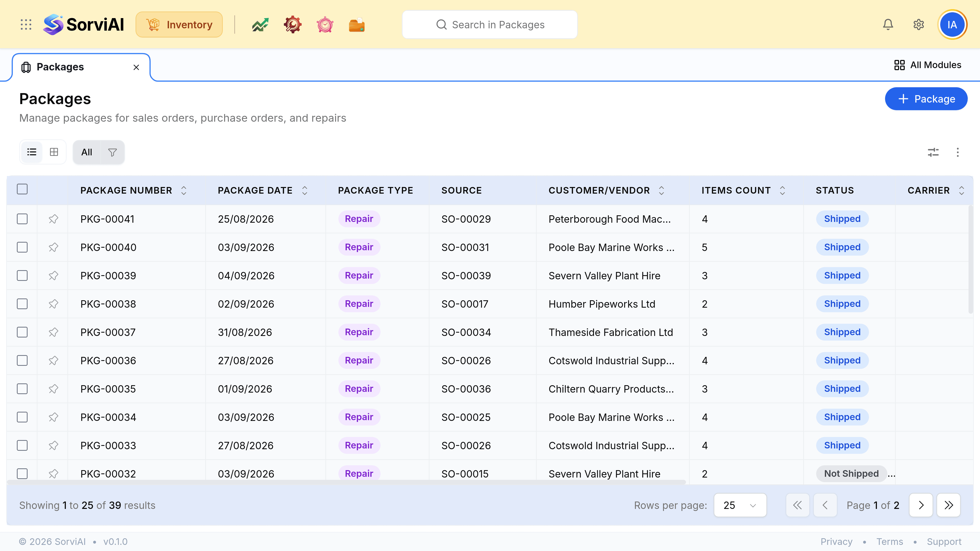Check the box for PKG-00041
Image resolution: width=980 pixels, height=551 pixels.
22,219
